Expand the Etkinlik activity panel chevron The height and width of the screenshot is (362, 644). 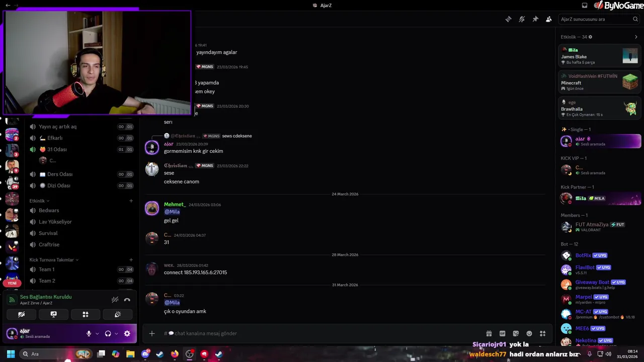pos(636,37)
